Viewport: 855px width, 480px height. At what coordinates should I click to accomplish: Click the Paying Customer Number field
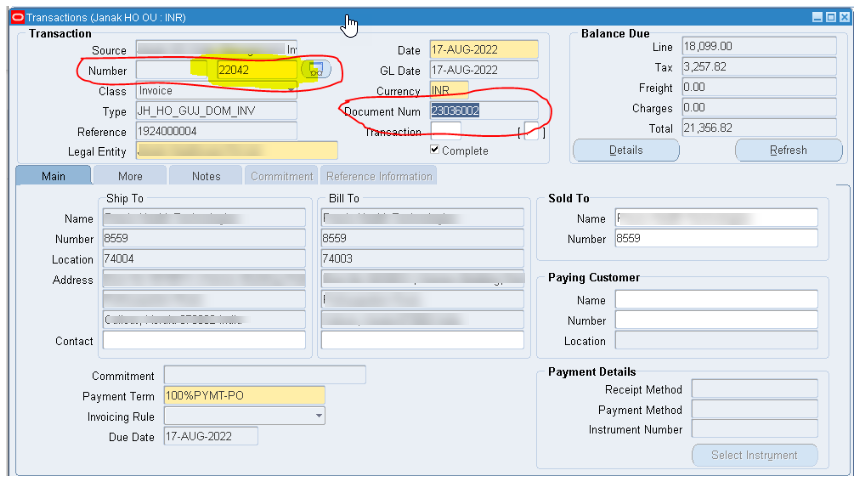[x=716, y=320]
